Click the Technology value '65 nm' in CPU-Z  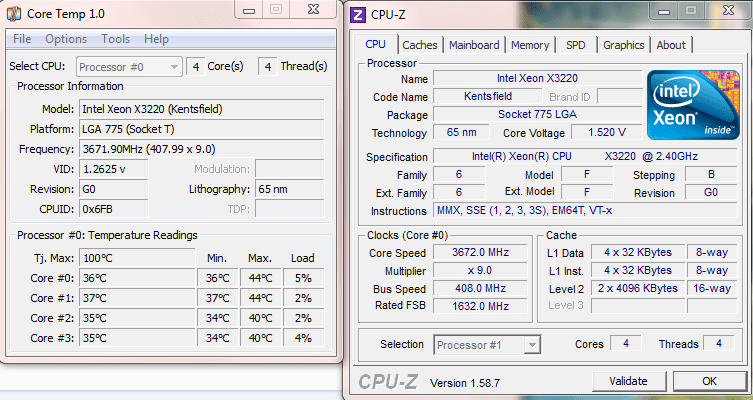[x=462, y=133]
